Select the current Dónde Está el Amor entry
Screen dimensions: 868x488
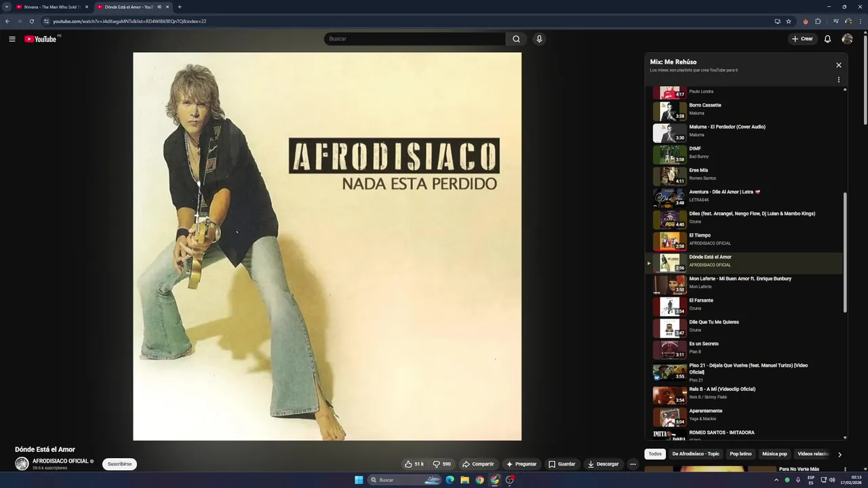[x=744, y=262]
